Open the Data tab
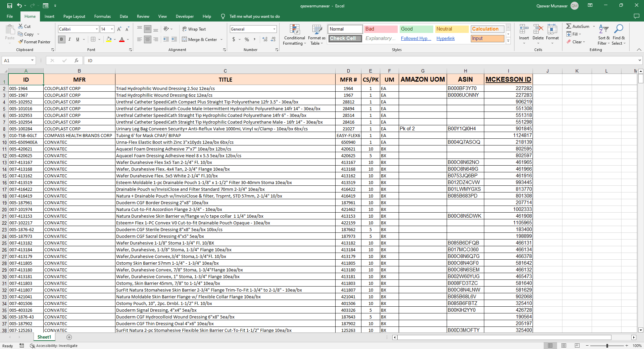This screenshot has height=349, width=644. pos(124,16)
